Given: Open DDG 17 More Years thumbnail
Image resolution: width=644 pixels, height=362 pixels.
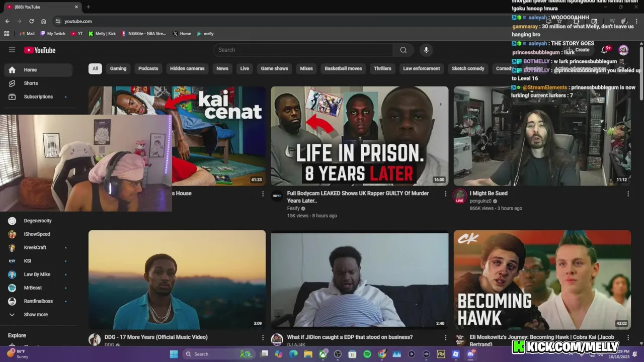Looking at the screenshot, I should click(177, 280).
